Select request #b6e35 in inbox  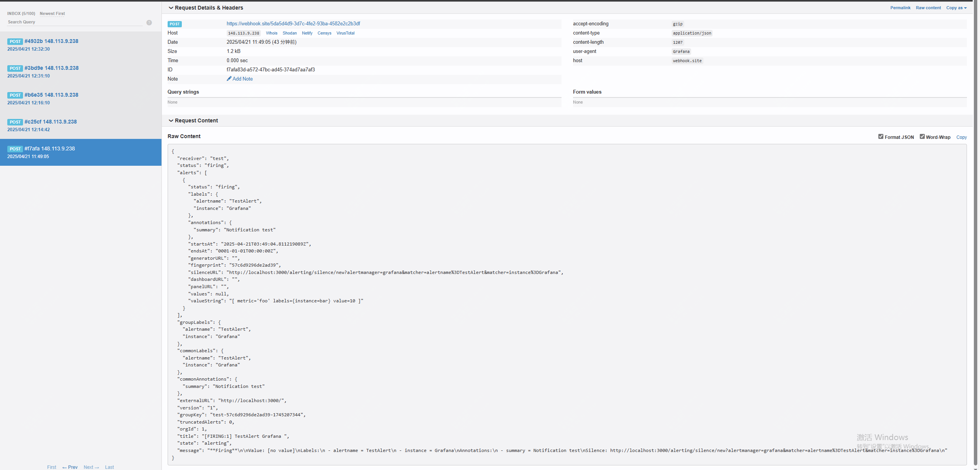click(x=51, y=95)
